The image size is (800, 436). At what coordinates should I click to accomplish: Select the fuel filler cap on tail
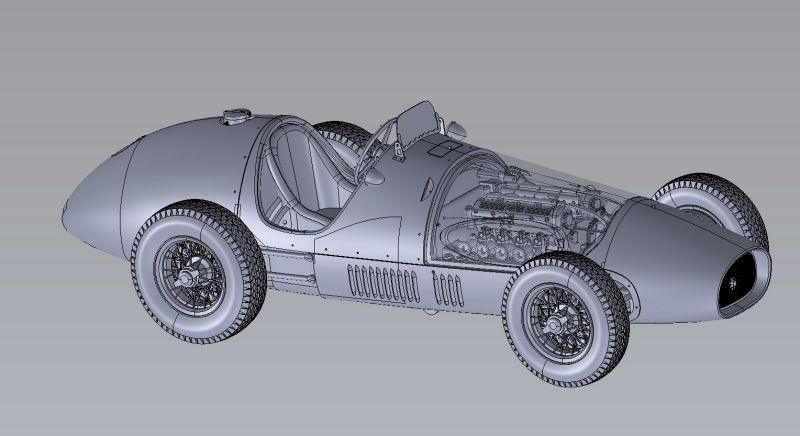(236, 116)
